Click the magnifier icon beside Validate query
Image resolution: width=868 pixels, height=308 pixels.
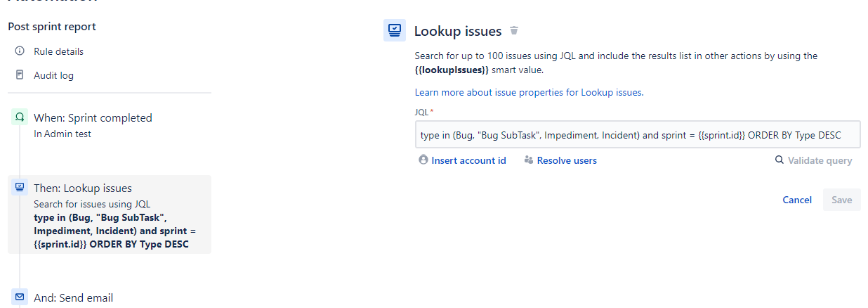[x=779, y=160]
